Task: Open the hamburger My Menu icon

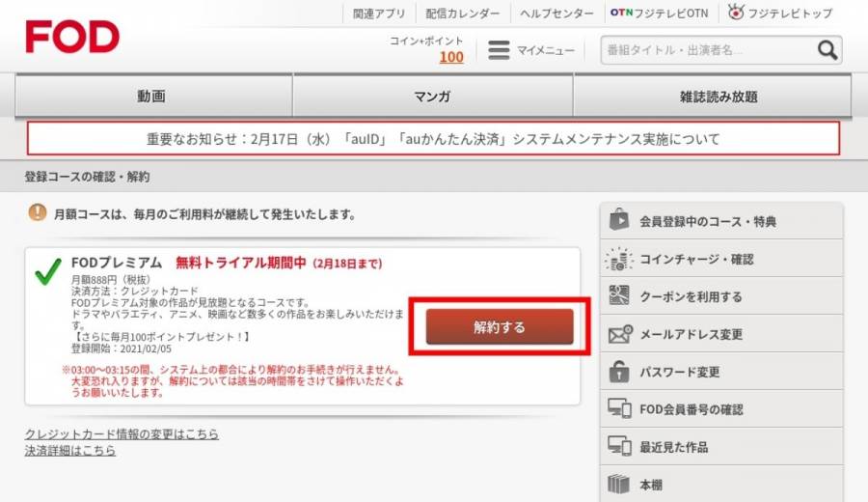Action: pyautogui.click(x=499, y=50)
